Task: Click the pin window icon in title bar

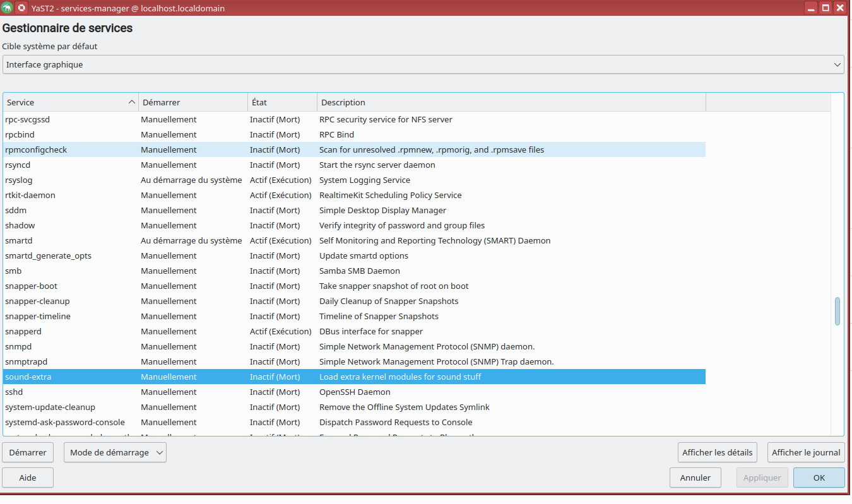Action: [x=21, y=8]
